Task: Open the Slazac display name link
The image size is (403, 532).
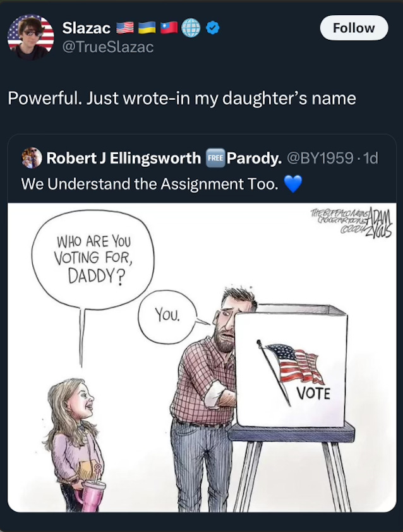Action: [x=87, y=28]
